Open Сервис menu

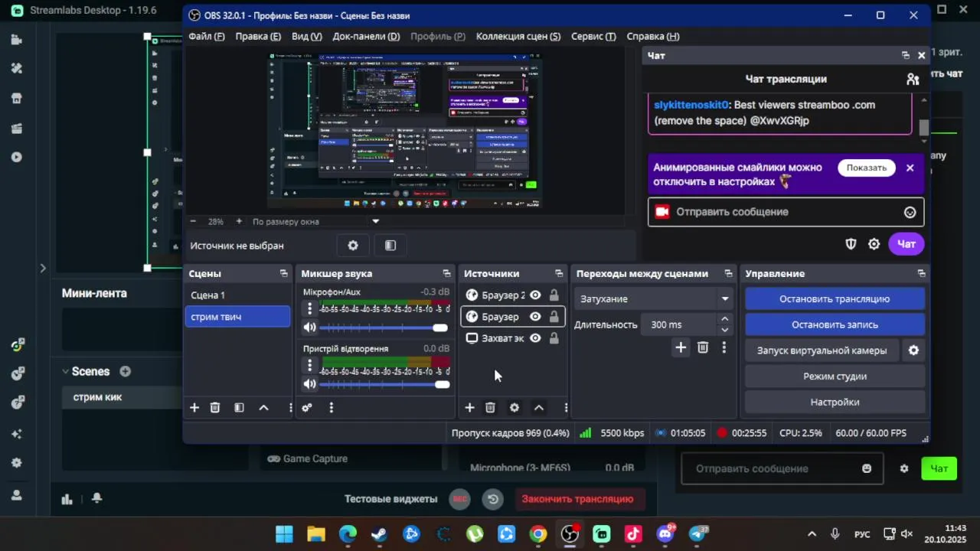click(593, 36)
